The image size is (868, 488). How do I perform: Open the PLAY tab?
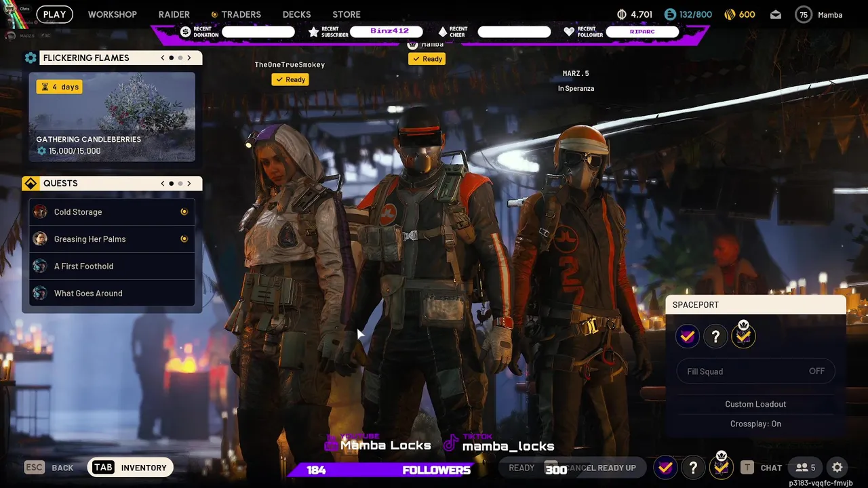pyautogui.click(x=54, y=14)
